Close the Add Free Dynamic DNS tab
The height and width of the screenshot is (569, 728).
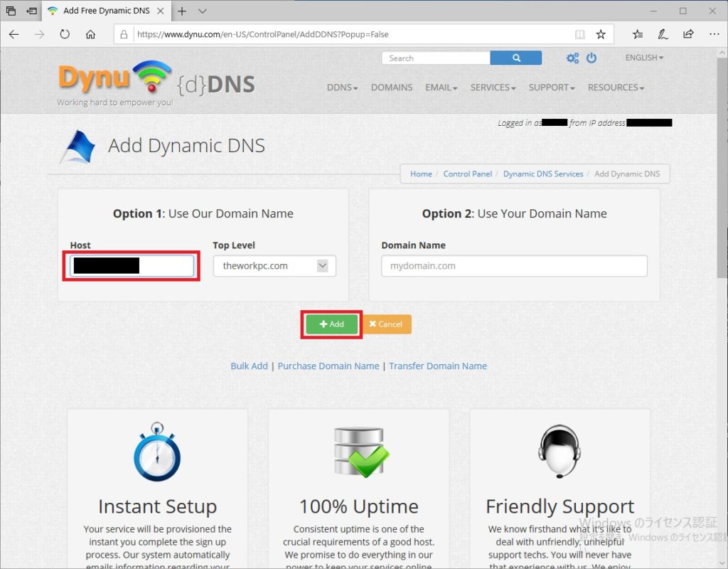pyautogui.click(x=160, y=11)
